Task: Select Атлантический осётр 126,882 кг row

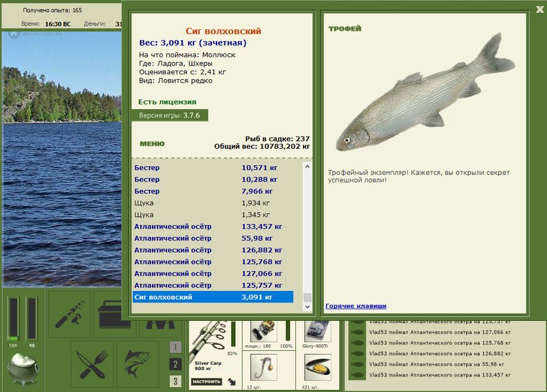Action: pos(213,250)
